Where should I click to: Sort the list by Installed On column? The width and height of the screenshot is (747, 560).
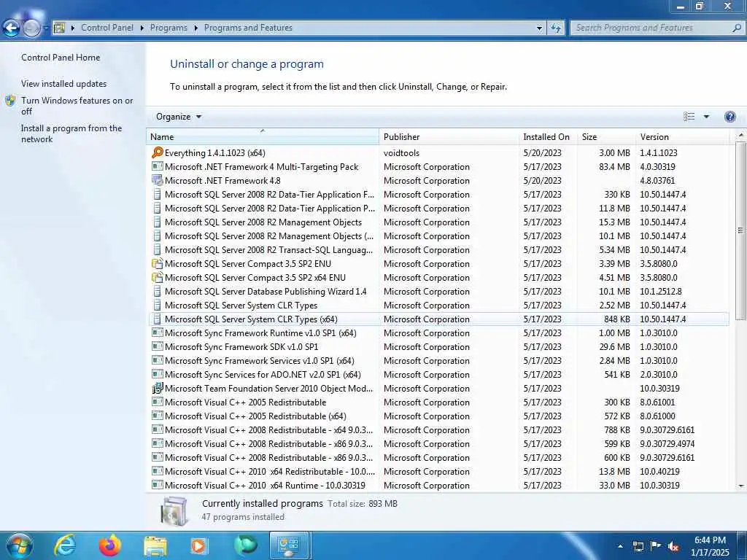coord(548,136)
